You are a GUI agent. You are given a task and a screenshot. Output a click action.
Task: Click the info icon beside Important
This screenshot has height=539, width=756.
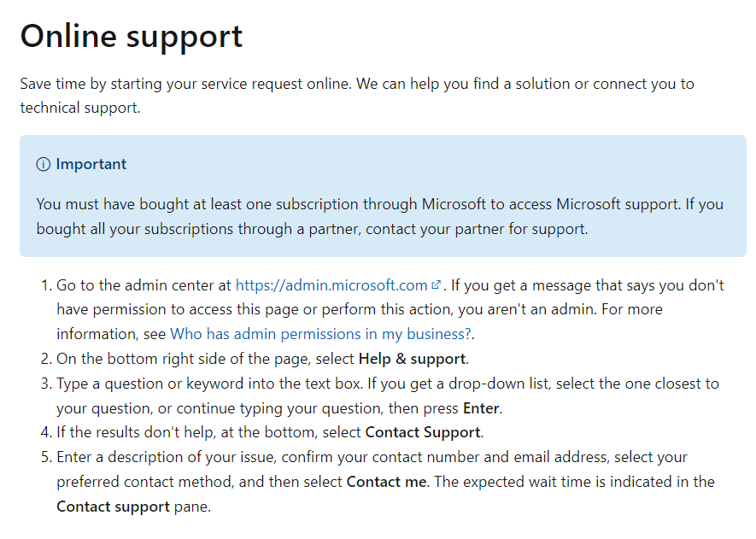coord(44,164)
